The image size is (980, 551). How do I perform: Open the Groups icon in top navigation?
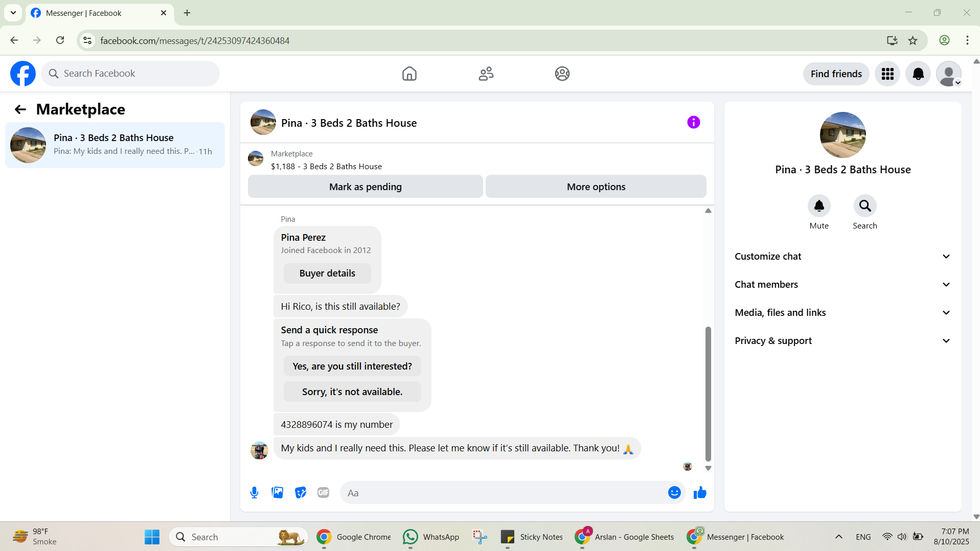click(562, 74)
